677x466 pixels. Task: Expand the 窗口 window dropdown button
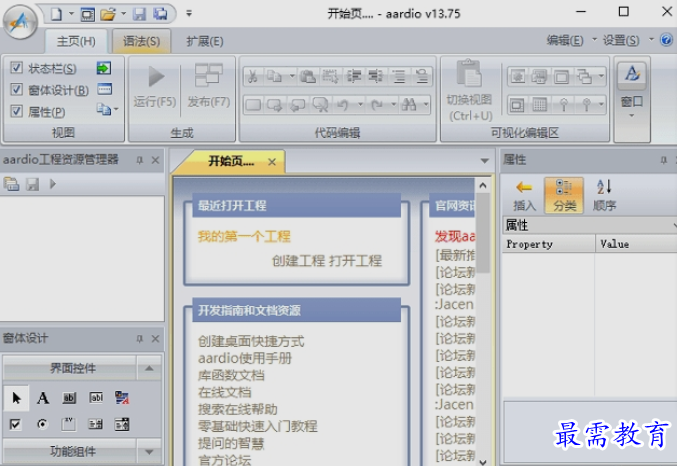point(632,99)
